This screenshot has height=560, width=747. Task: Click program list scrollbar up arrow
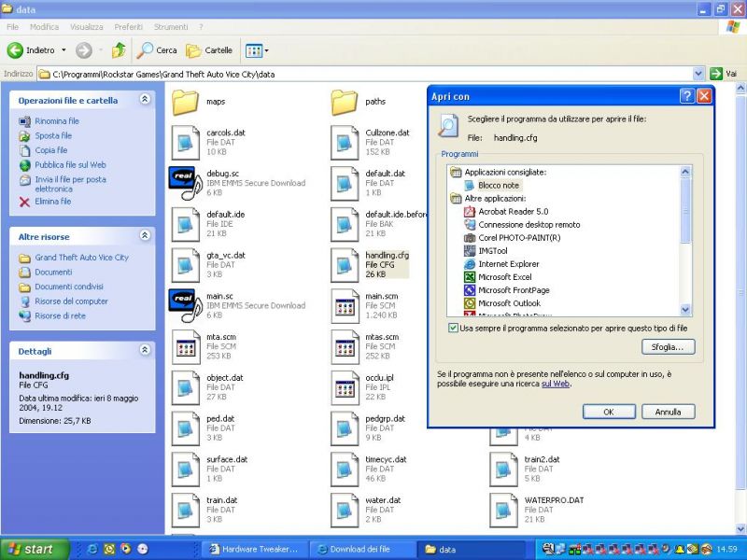(685, 172)
